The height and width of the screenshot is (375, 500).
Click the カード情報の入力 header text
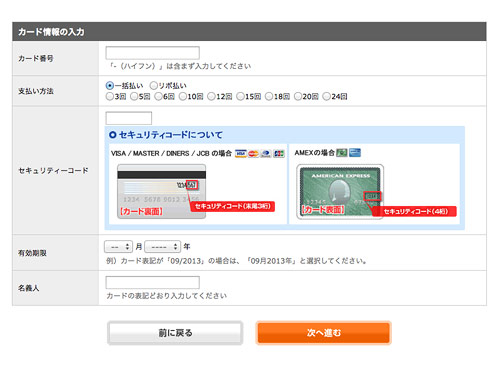coord(51,32)
